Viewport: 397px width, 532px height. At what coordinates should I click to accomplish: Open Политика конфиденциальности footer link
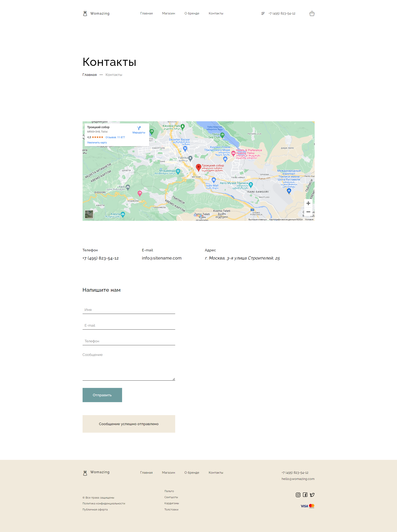tap(103, 503)
